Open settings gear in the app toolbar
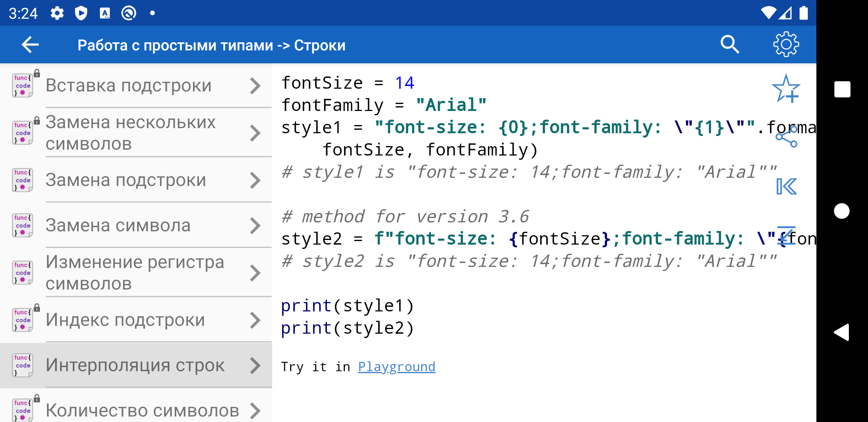The width and height of the screenshot is (868, 422). [x=786, y=45]
